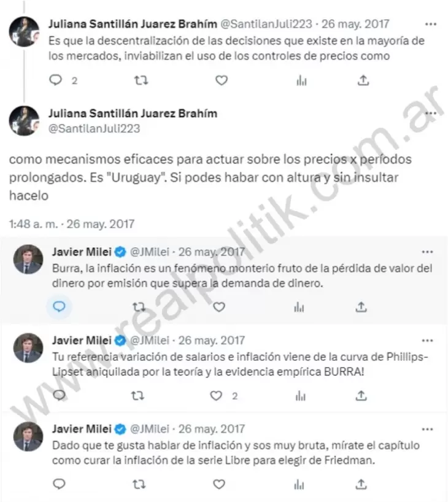Image resolution: width=448 pixels, height=502 pixels.
Task: Open more options on Juliana's first tweet
Action: pyautogui.click(x=431, y=24)
